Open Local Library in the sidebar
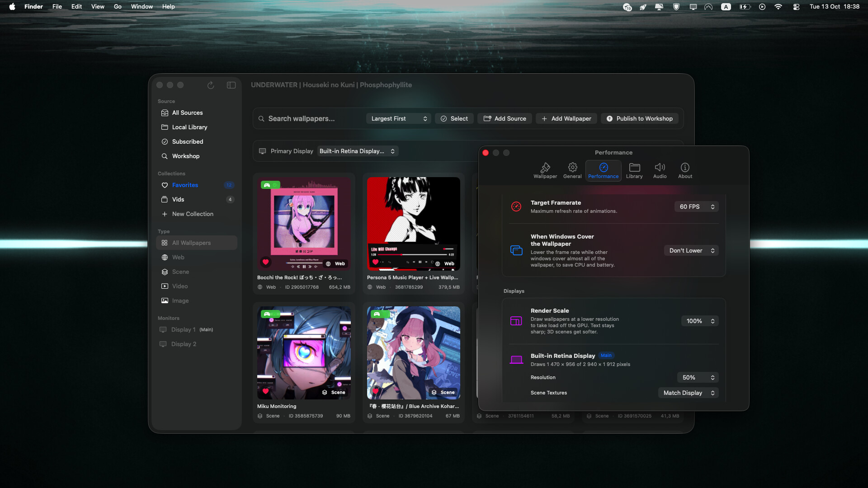868x488 pixels. point(197,127)
